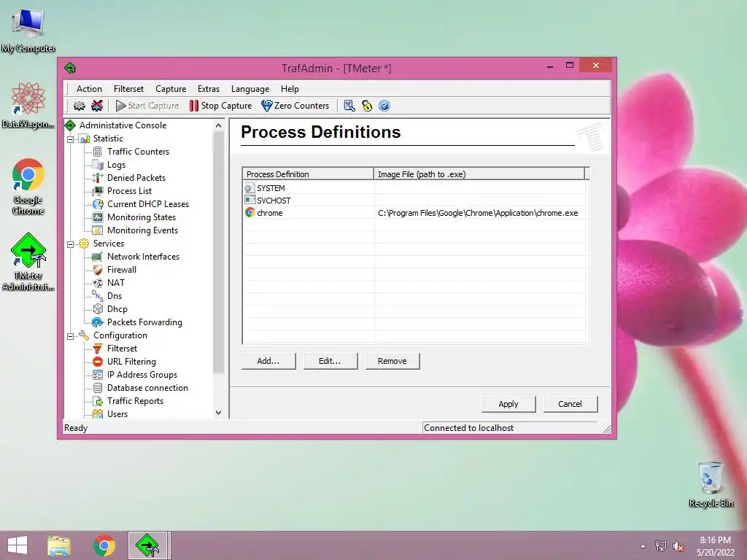Show hidden tray icons arrow
This screenshot has height=560, width=747.
click(643, 546)
